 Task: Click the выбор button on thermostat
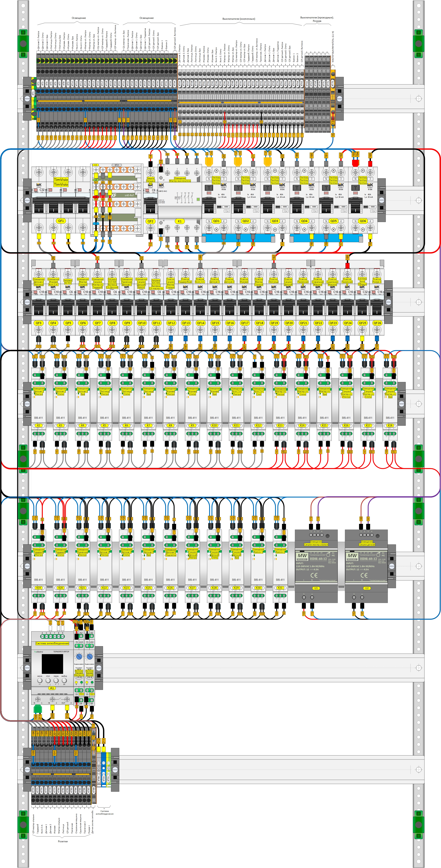[x=64, y=680]
